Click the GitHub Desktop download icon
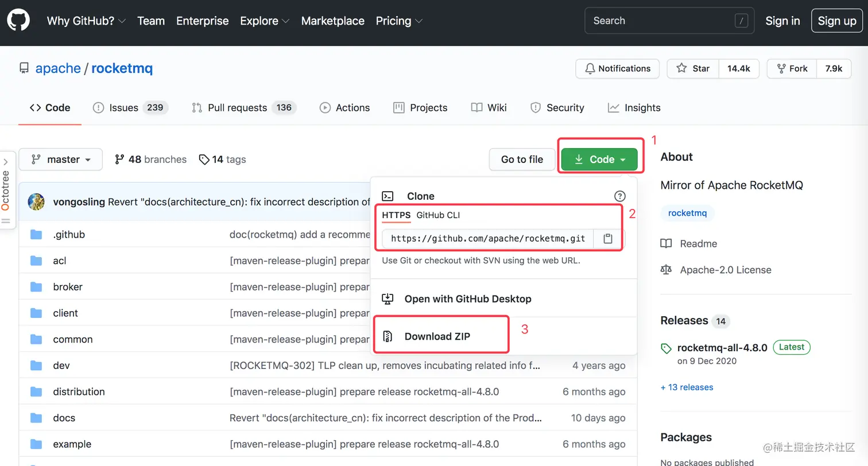 point(387,298)
